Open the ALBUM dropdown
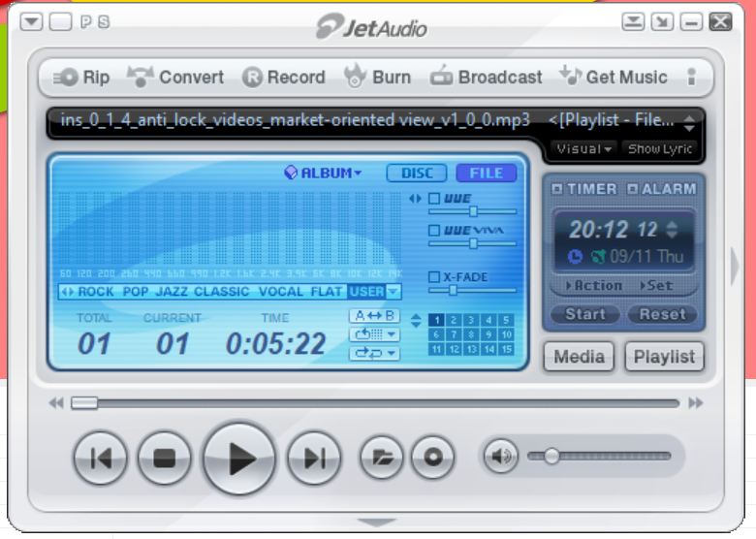The width and height of the screenshot is (756, 539). point(323,173)
